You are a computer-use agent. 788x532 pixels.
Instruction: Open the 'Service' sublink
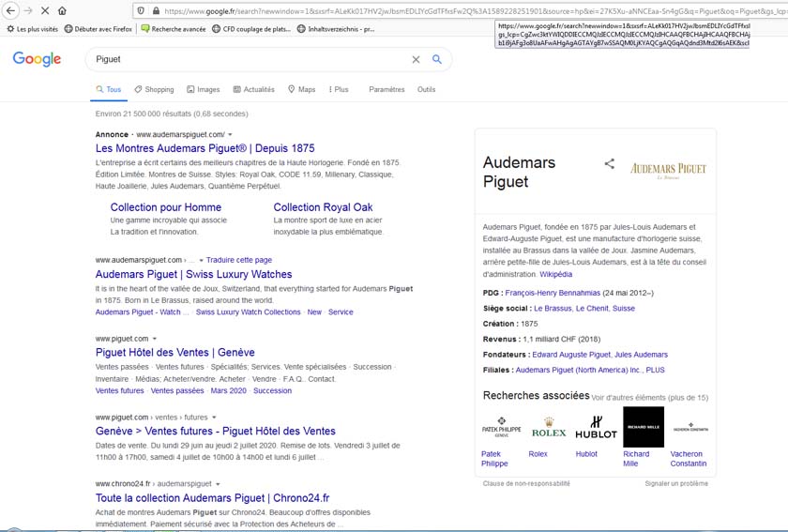tap(341, 312)
